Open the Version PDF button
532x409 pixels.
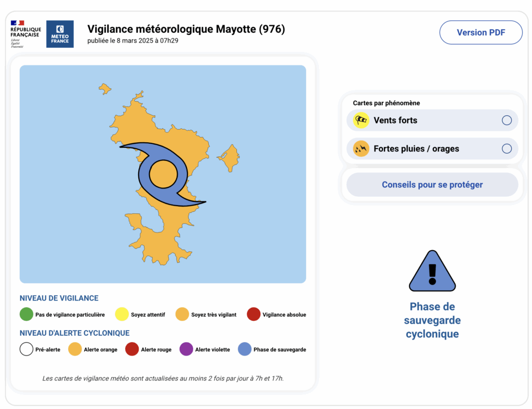[481, 33]
